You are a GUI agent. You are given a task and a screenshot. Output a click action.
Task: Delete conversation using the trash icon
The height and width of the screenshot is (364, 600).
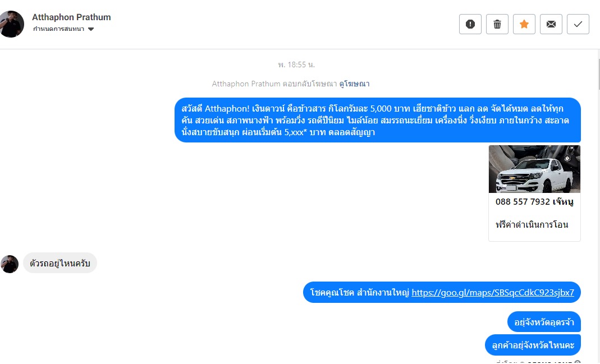(x=497, y=24)
